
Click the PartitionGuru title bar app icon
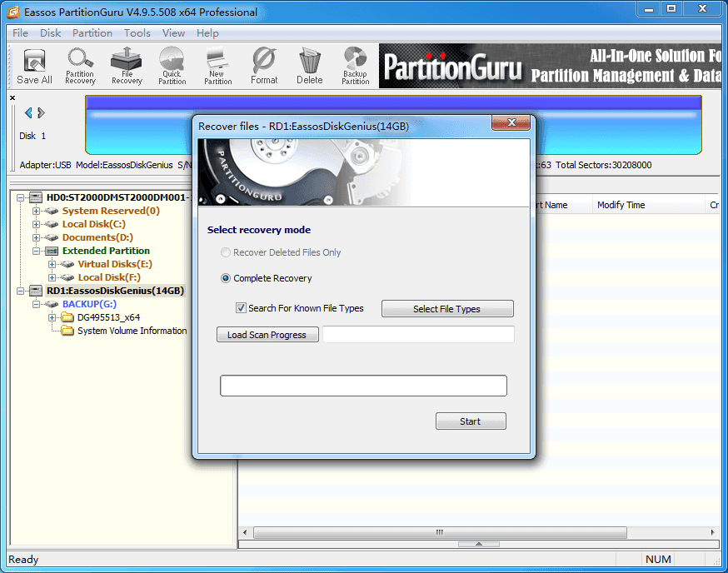13,12
